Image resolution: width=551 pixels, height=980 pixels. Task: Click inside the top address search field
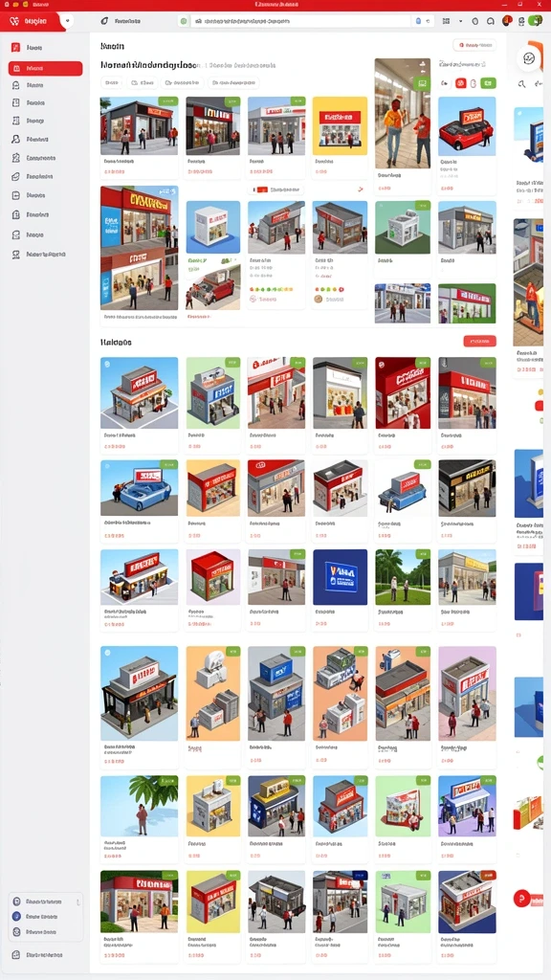coord(301,21)
